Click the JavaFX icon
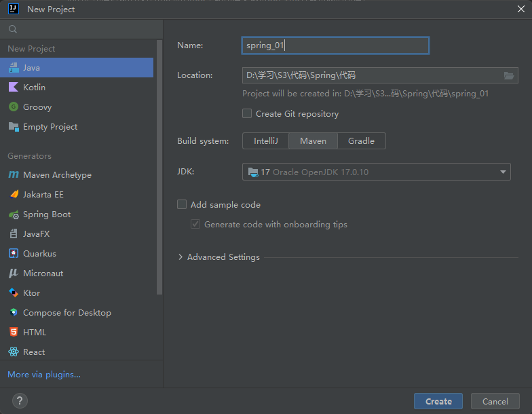Image resolution: width=532 pixels, height=414 pixels. coord(14,233)
